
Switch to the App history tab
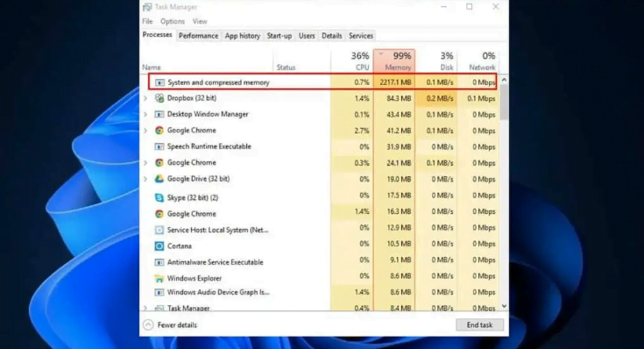[x=243, y=36]
